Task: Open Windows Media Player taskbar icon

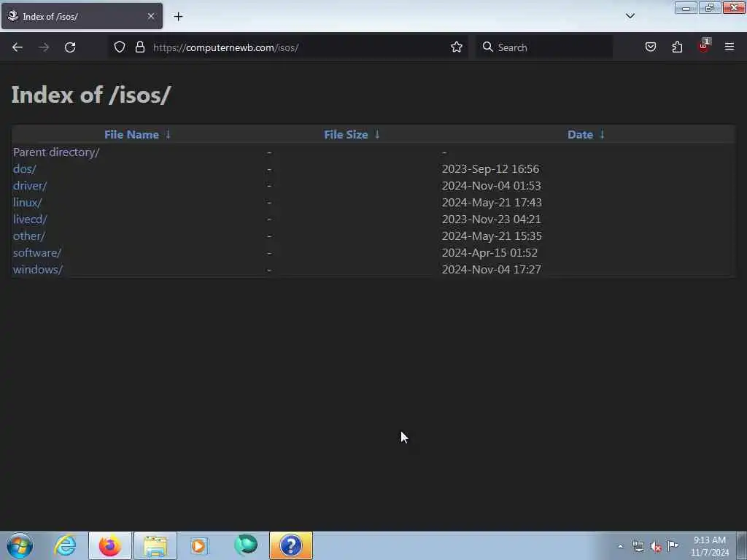Action: (199, 545)
